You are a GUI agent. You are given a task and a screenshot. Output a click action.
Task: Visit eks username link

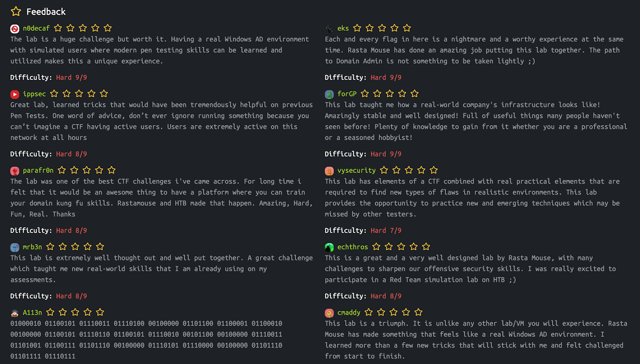(x=343, y=28)
